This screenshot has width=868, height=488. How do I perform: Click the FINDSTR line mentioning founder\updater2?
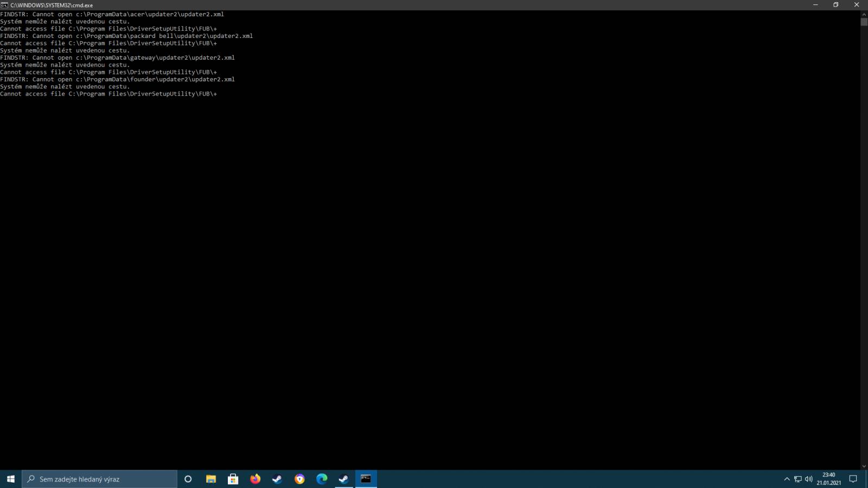[x=117, y=79]
